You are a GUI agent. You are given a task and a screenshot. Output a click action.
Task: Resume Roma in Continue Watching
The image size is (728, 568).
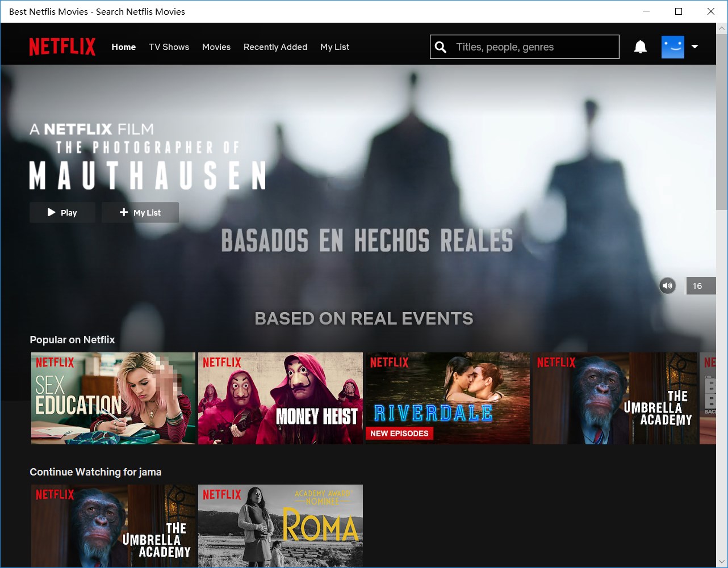pyautogui.click(x=281, y=525)
